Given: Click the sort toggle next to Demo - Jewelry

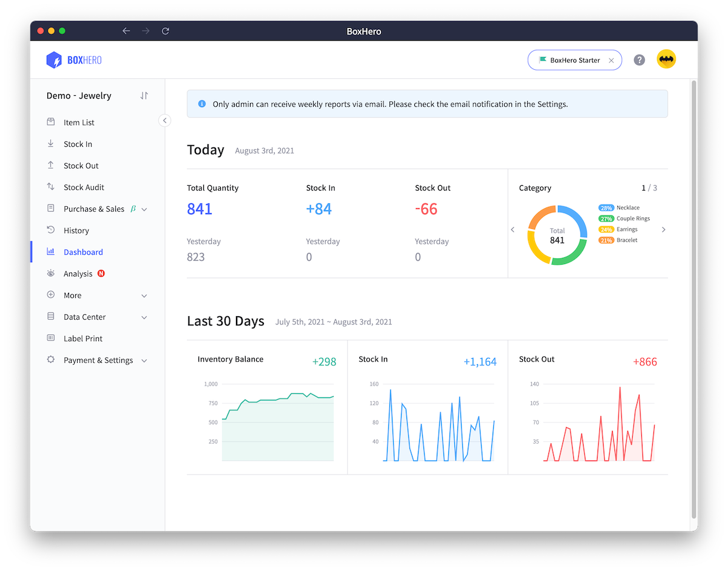Looking at the screenshot, I should 143,95.
